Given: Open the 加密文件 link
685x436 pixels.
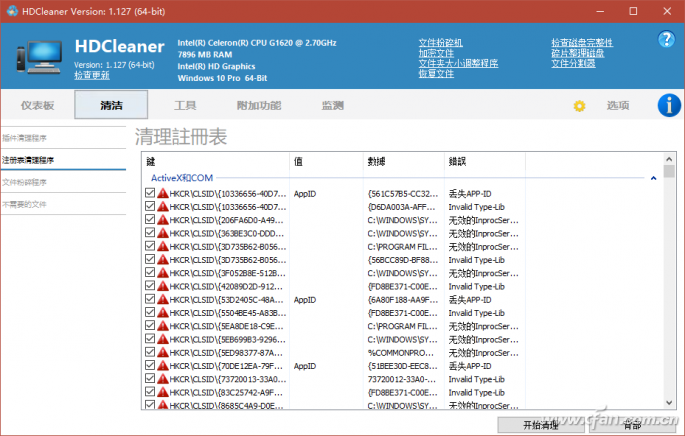Looking at the screenshot, I should pyautogui.click(x=436, y=53).
